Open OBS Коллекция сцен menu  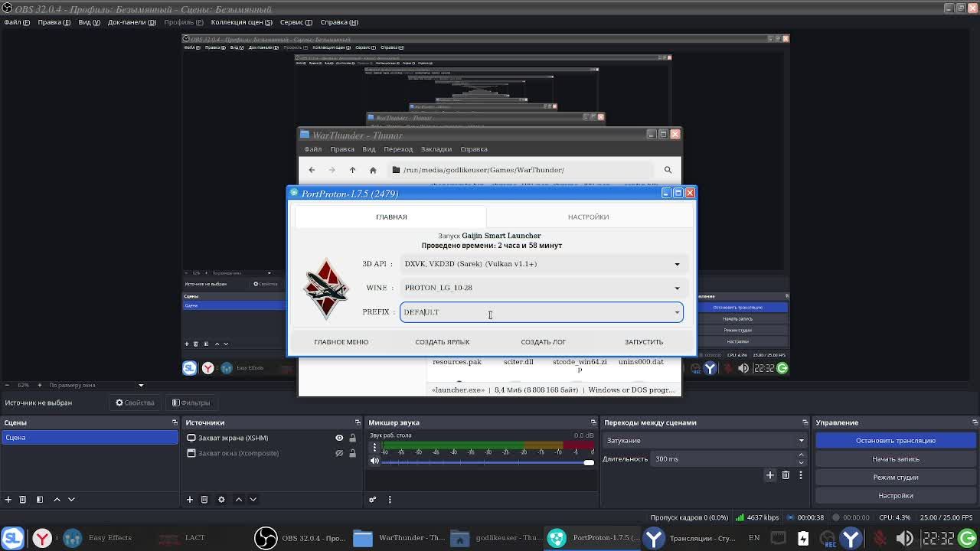tap(241, 22)
